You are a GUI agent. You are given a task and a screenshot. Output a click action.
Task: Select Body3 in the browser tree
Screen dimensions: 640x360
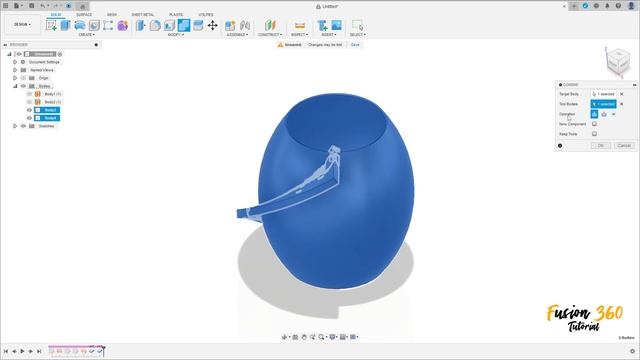(47, 110)
